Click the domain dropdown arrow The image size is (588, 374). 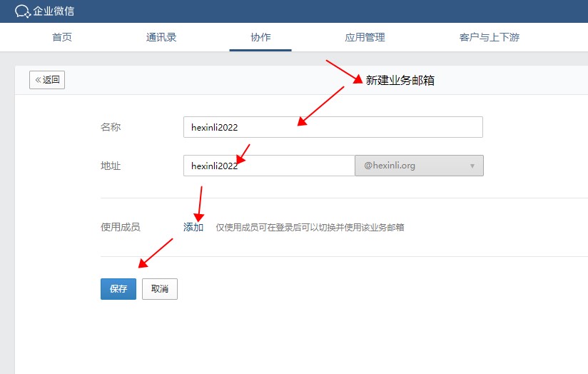pos(472,166)
